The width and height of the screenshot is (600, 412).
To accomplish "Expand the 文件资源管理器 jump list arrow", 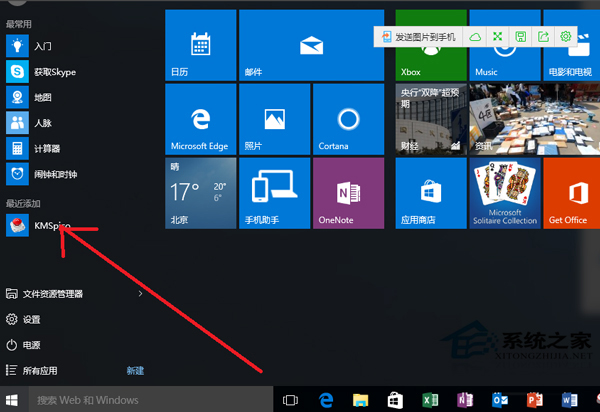I will pyautogui.click(x=140, y=294).
